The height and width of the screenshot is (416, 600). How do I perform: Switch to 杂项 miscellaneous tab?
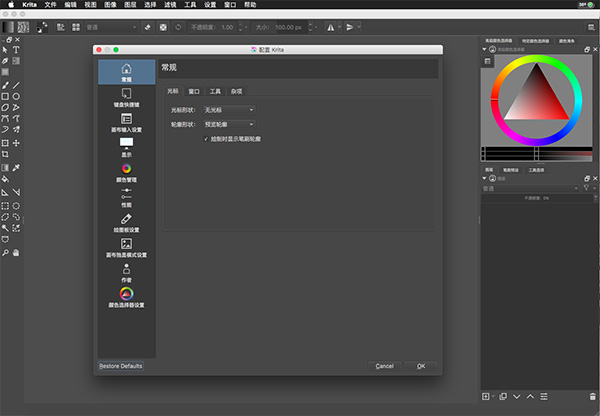coord(236,91)
